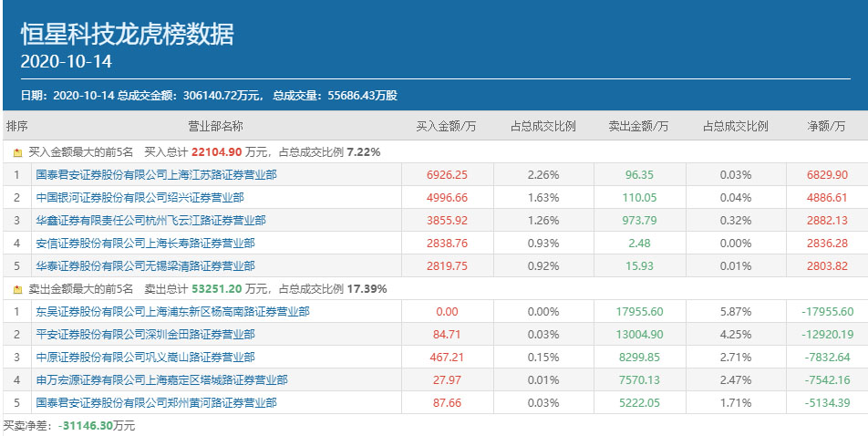This screenshot has width=868, height=436.
Task: Click 华鑫证券杭州飞云江路证券营业部 link
Action: pos(150,220)
